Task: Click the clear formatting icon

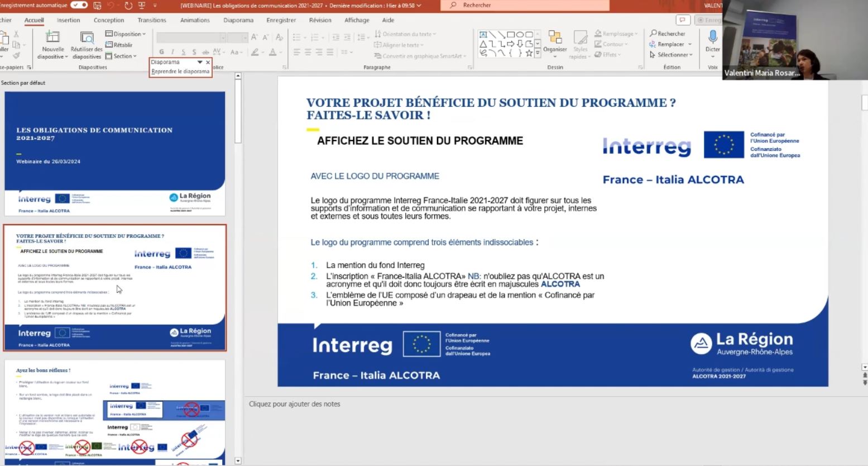Action: click(x=280, y=37)
